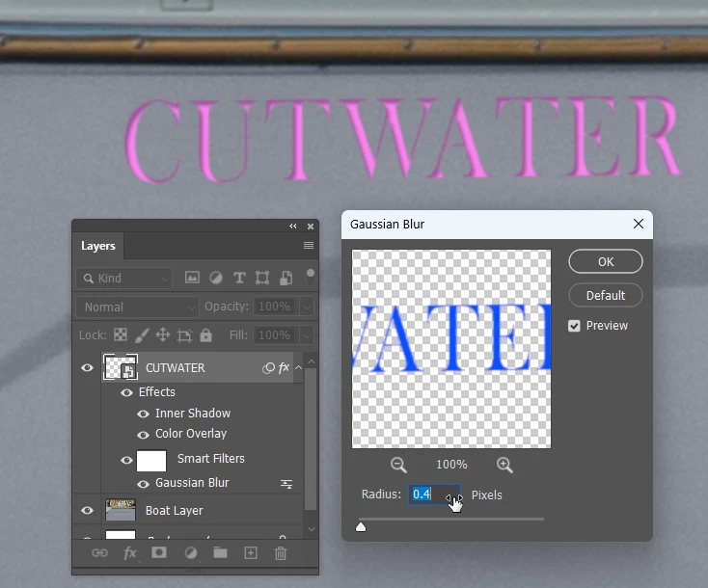This screenshot has height=588, width=708.
Task: Add a layer mask with mask icon
Action: coord(159,552)
